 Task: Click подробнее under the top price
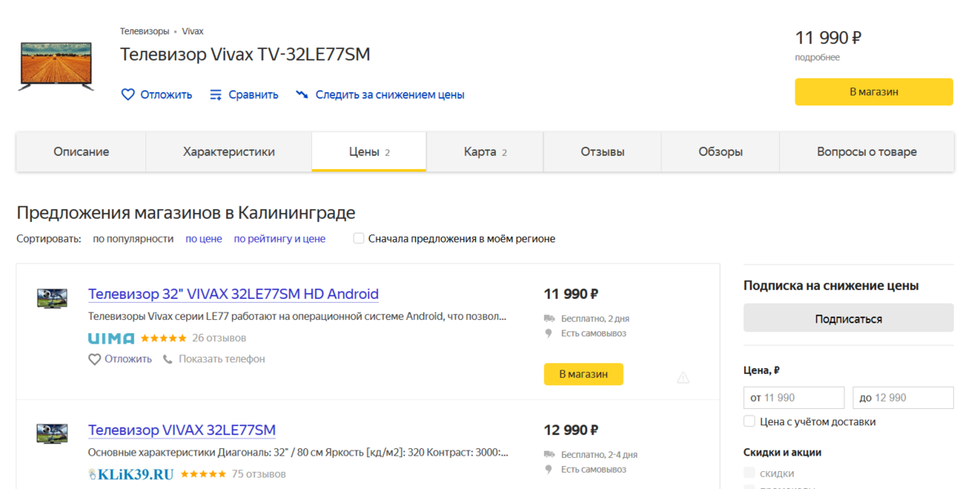817,58
